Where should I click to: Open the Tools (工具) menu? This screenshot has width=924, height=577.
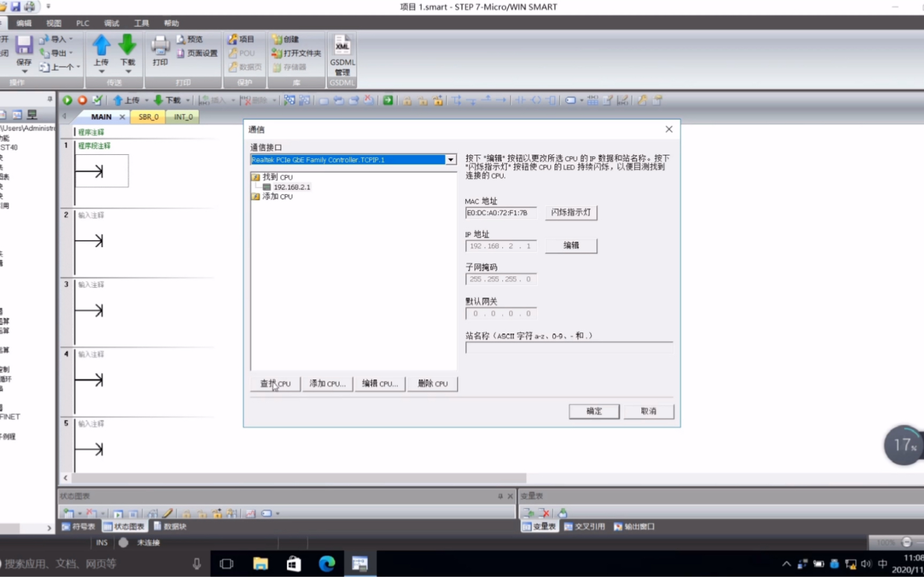(x=142, y=23)
